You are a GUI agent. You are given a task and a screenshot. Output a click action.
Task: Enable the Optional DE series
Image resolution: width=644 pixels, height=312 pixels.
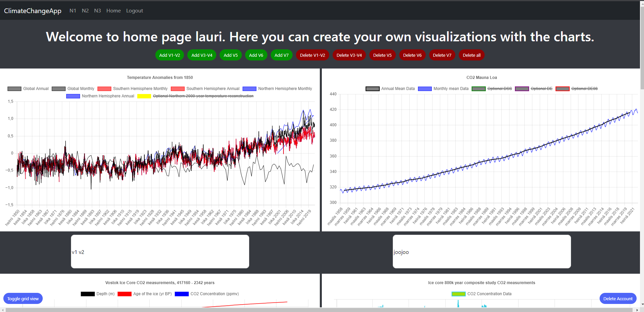pos(534,89)
